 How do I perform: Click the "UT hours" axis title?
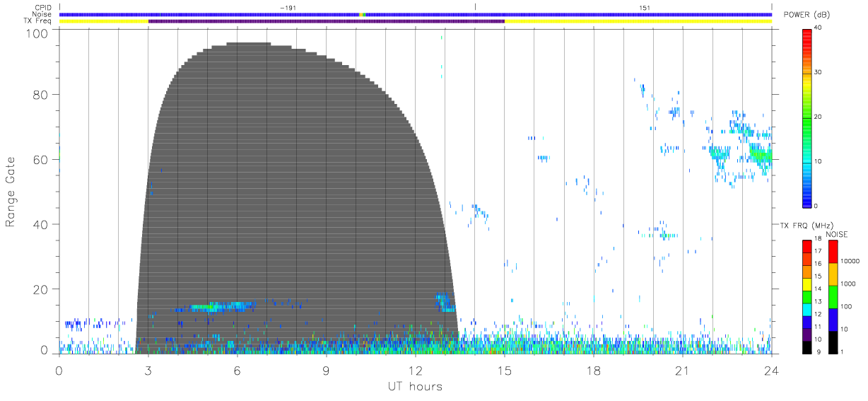click(x=415, y=386)
